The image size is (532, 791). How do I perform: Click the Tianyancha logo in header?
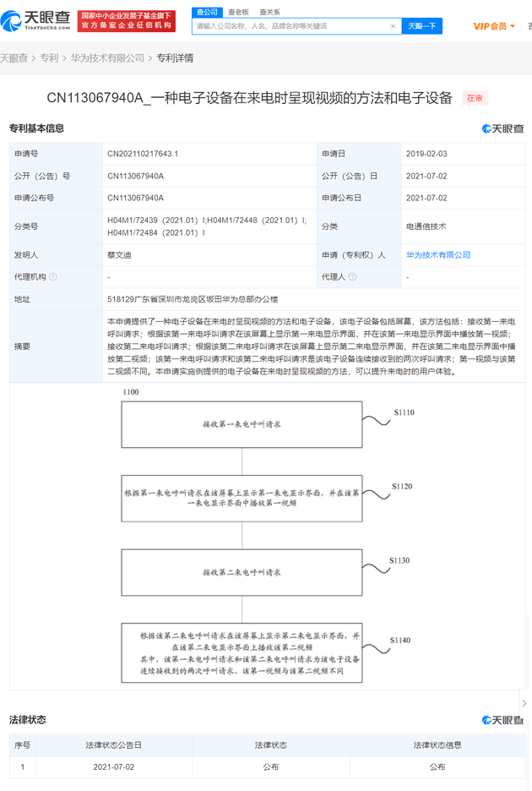[x=35, y=20]
